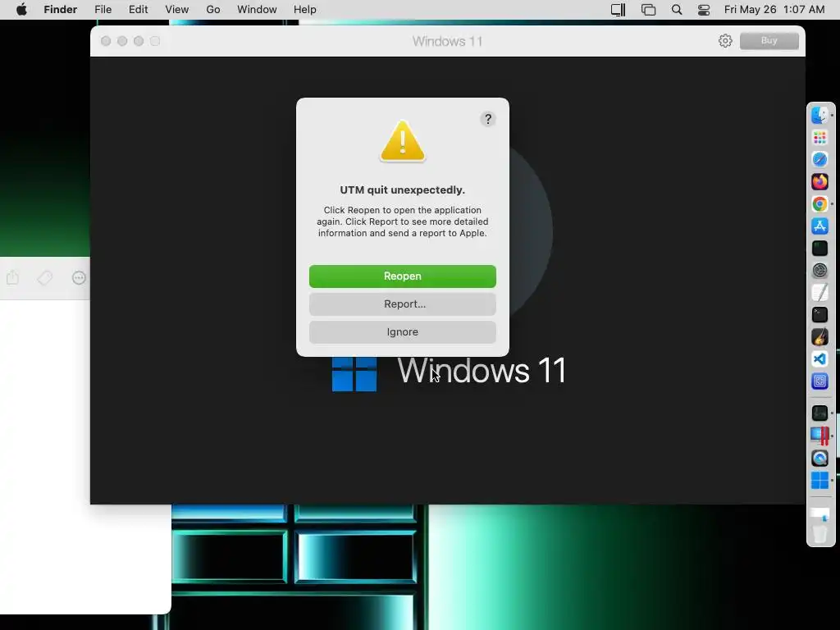Open TextEdit from the Dock

(x=819, y=293)
